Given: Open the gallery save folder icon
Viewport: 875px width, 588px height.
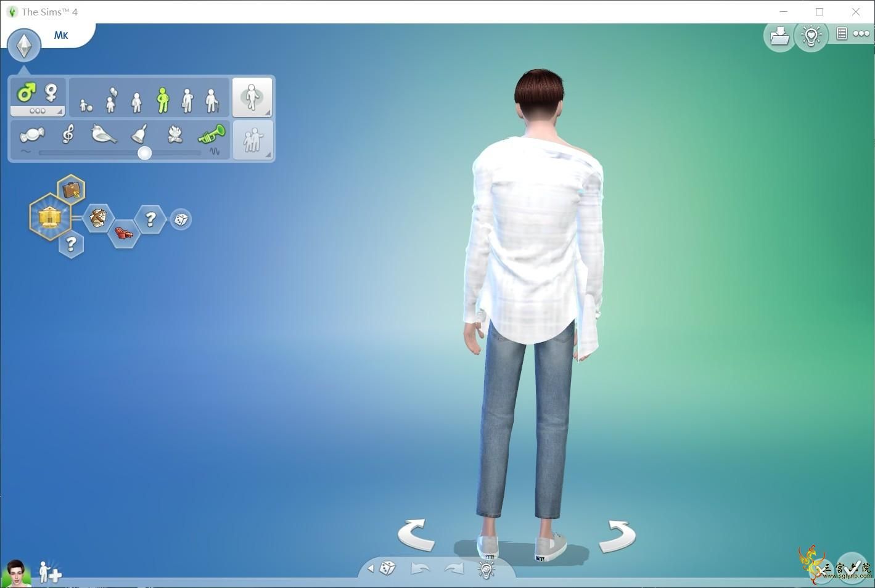Looking at the screenshot, I should pyautogui.click(x=779, y=36).
